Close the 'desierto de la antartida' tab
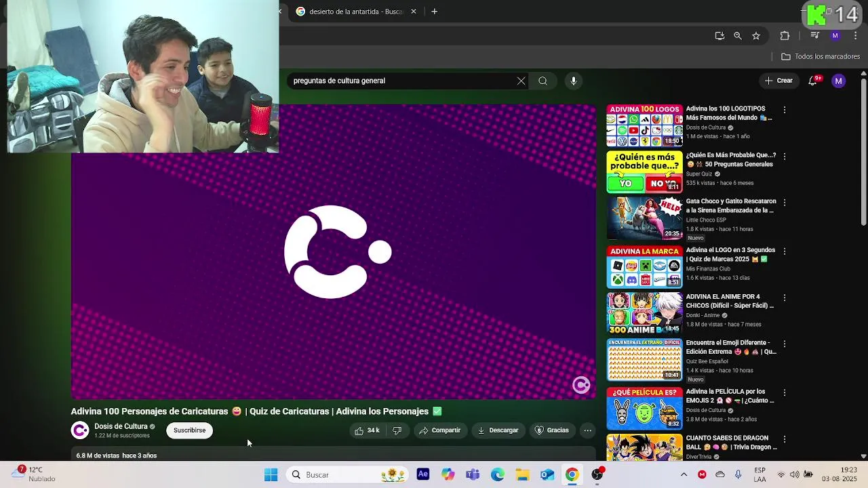The width and height of the screenshot is (868, 488). click(414, 12)
